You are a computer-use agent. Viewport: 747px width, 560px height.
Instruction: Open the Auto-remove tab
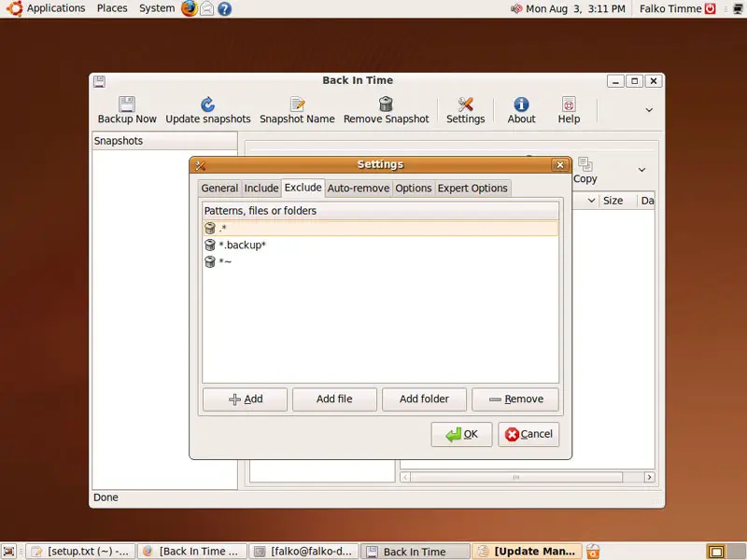coord(359,189)
